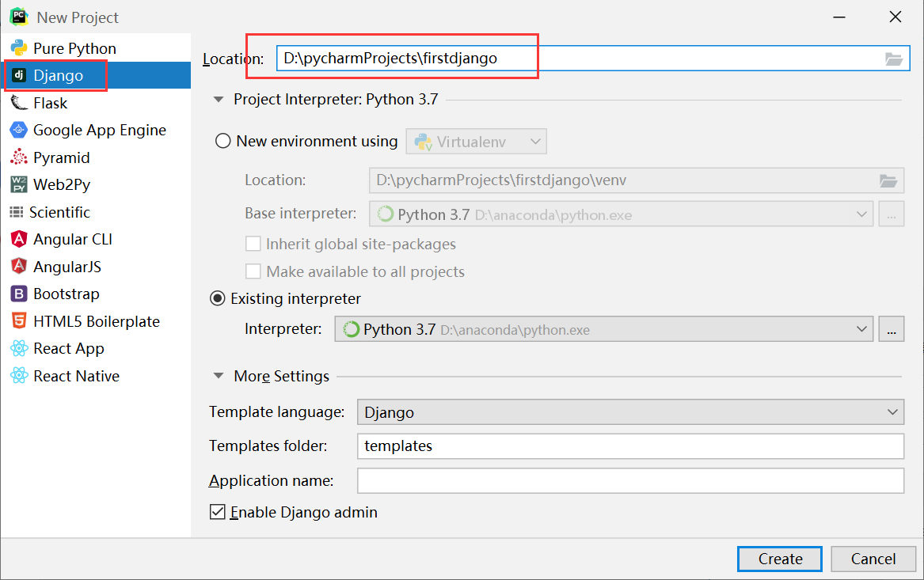924x580 pixels.
Task: Click the Create button
Action: (780, 559)
